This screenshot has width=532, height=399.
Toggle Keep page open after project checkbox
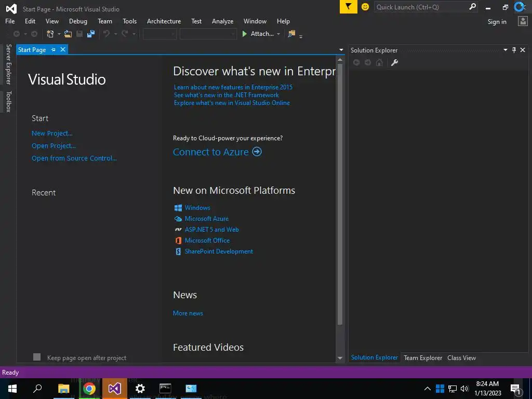click(x=37, y=357)
